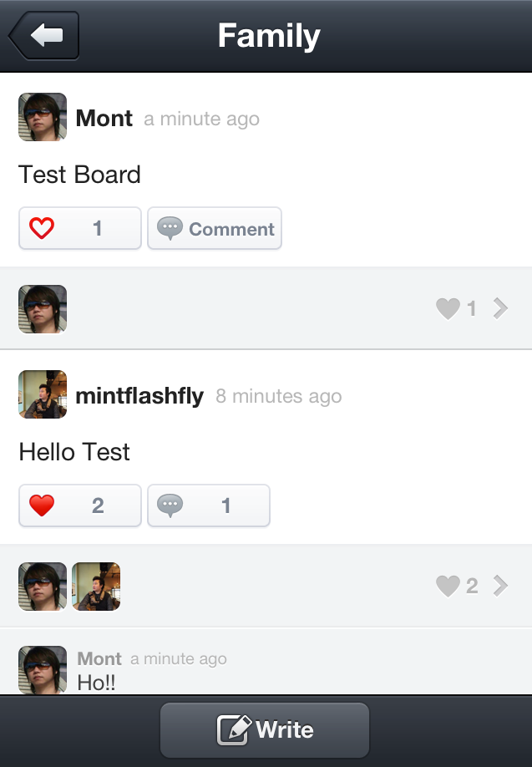This screenshot has width=532, height=767.
Task: Tap the Write button
Action: point(265,730)
